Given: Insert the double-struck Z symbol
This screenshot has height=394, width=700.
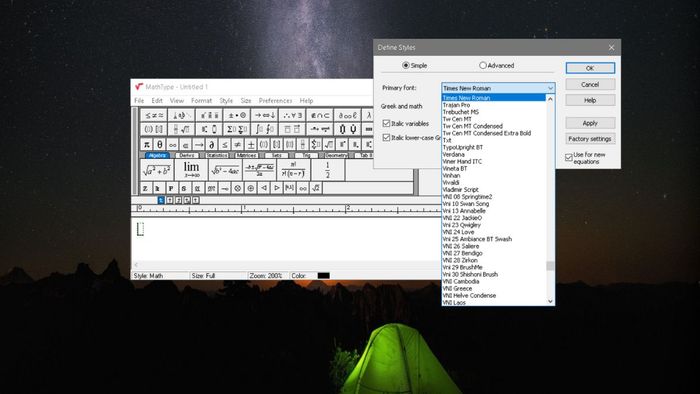Looking at the screenshot, I should point(146,188).
